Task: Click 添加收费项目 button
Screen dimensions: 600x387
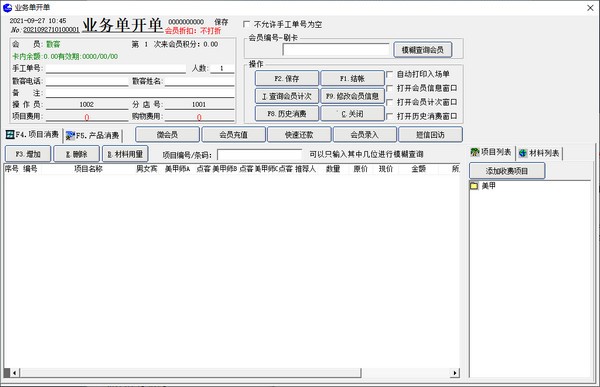Action: click(x=507, y=171)
